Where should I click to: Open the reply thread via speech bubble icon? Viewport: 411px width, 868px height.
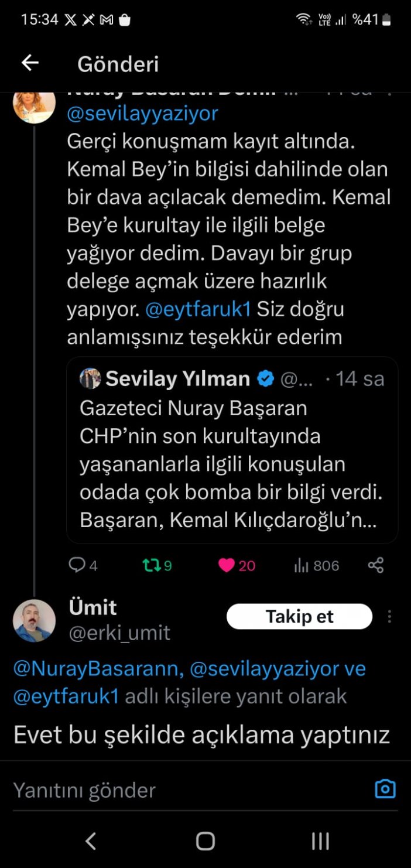pos(78,565)
